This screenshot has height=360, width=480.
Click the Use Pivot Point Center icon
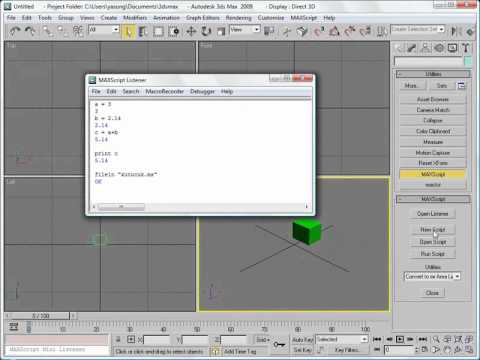[269, 31]
